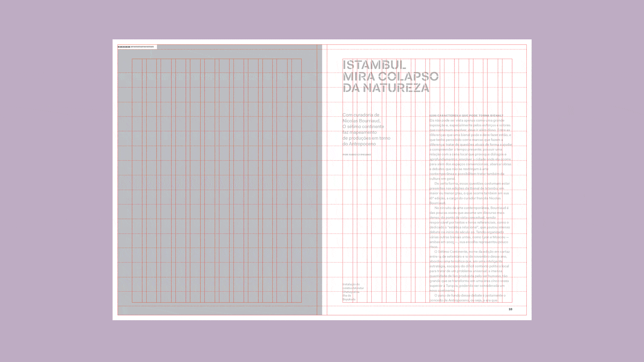Click the paragraph starting 'No circuito da arte'
644x362 pixels.
(470, 208)
